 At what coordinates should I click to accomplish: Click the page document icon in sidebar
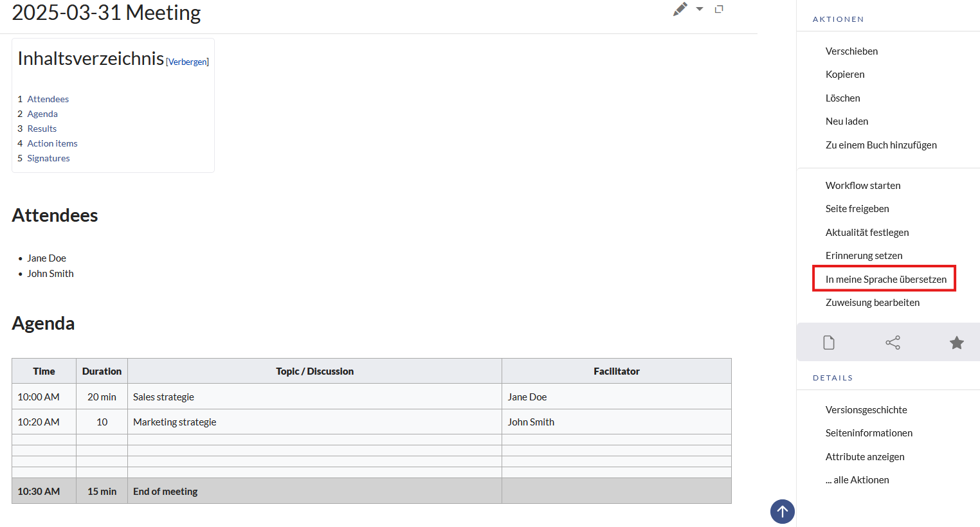click(829, 343)
